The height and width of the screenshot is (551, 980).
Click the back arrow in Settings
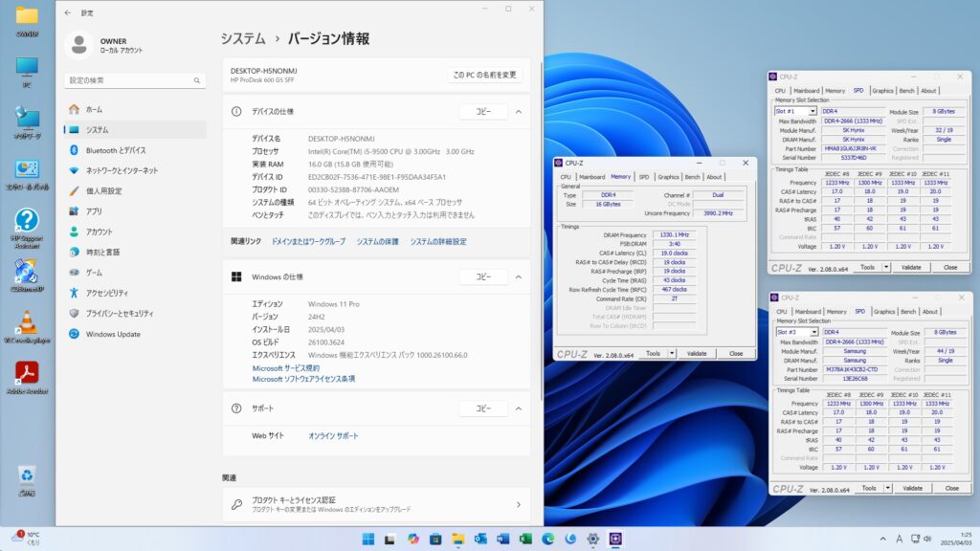pyautogui.click(x=67, y=13)
